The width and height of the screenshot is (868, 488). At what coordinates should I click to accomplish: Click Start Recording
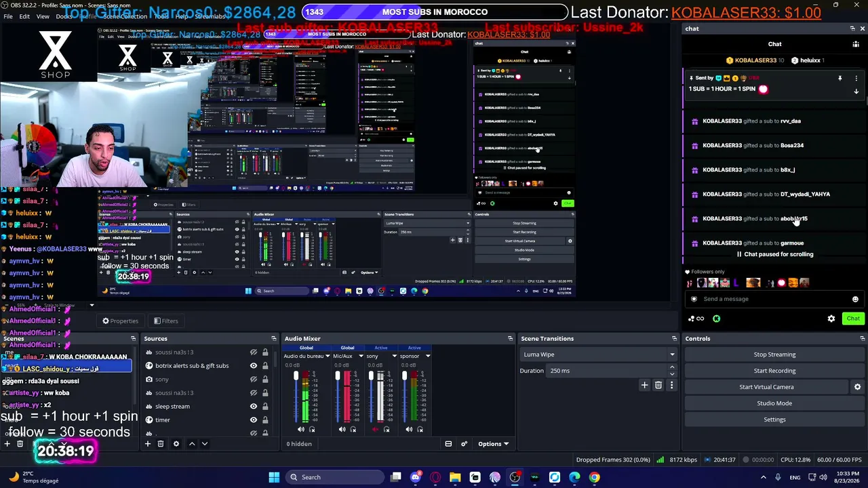[774, 371]
